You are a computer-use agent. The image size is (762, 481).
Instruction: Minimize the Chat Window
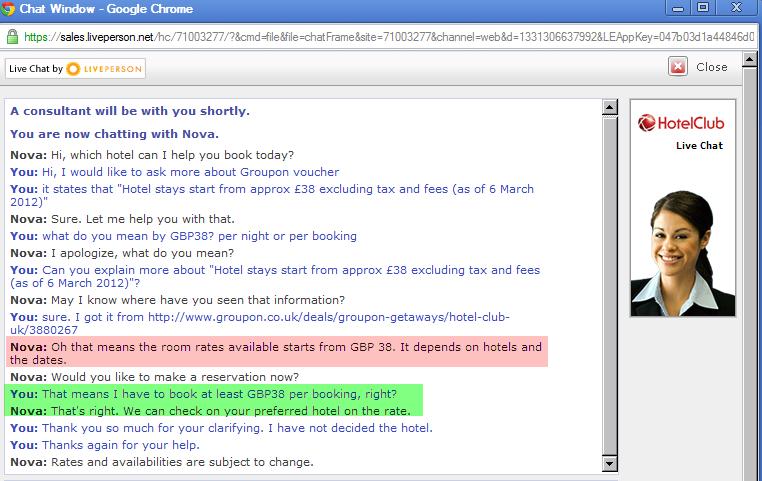click(678, 8)
